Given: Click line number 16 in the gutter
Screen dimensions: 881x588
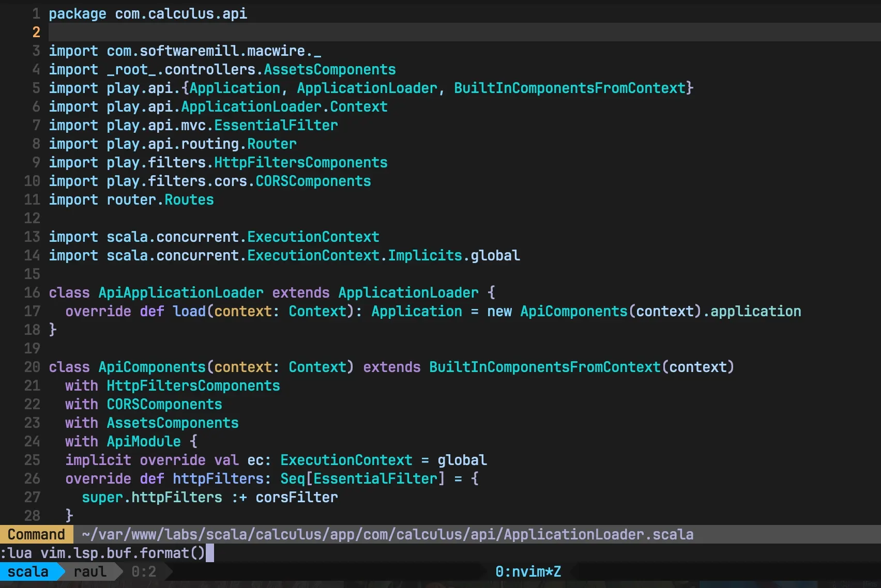Looking at the screenshot, I should pos(32,292).
